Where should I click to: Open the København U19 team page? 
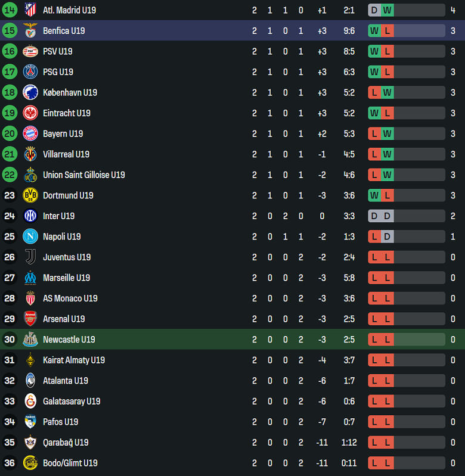click(70, 92)
